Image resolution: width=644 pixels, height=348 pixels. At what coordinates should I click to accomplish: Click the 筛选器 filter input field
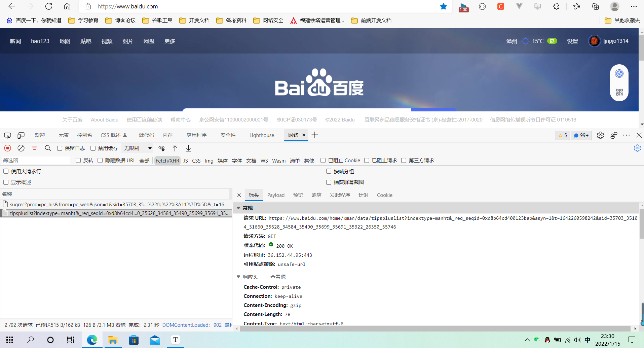pyautogui.click(x=36, y=160)
